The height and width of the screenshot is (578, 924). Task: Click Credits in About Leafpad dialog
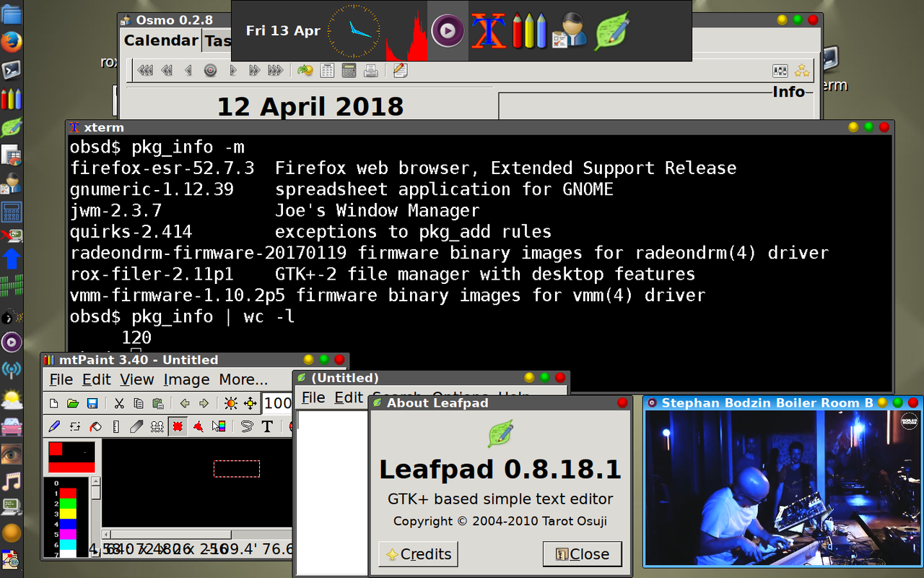[x=418, y=554]
